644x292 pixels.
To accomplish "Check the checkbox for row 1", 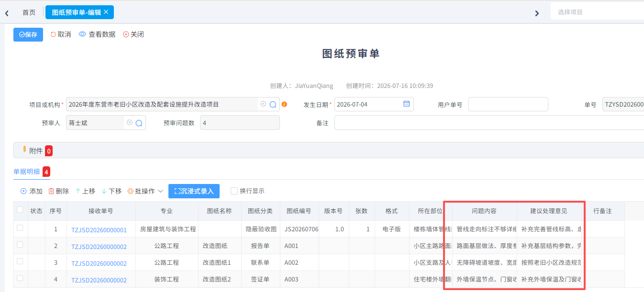I will [20, 228].
